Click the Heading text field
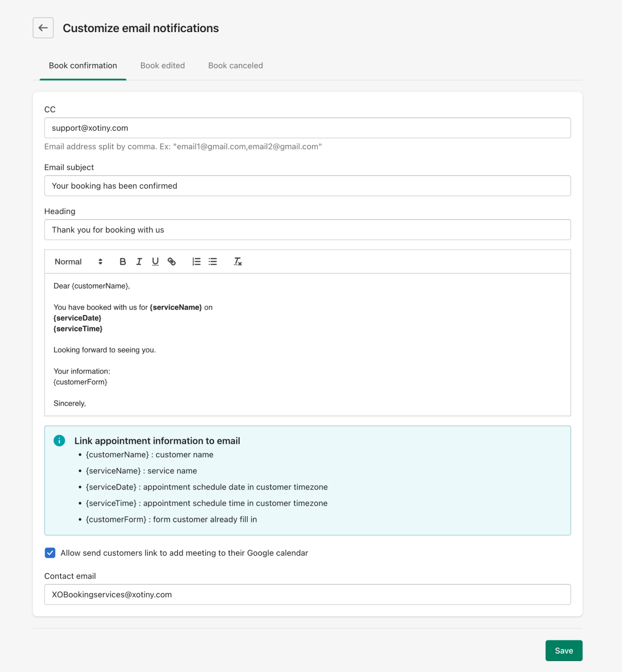Screen dimensions: 622x672 point(307,230)
